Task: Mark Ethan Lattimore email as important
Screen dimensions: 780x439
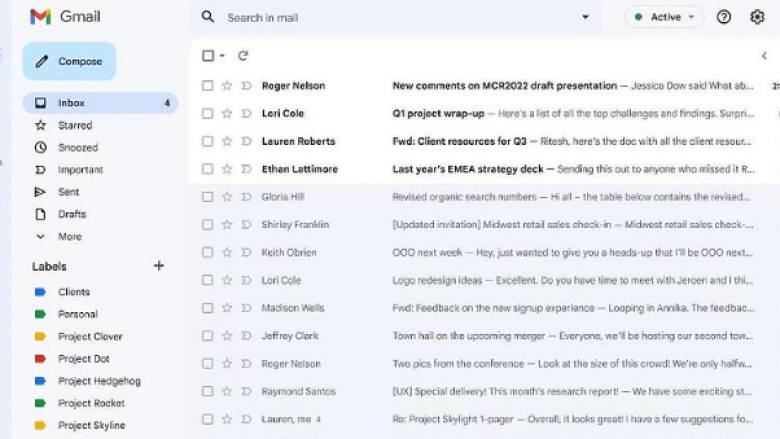Action: 246,169
